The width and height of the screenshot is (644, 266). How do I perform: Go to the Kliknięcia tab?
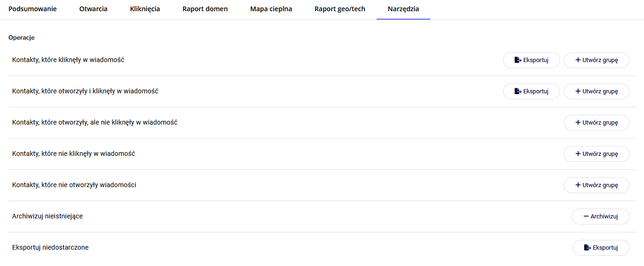click(x=145, y=9)
